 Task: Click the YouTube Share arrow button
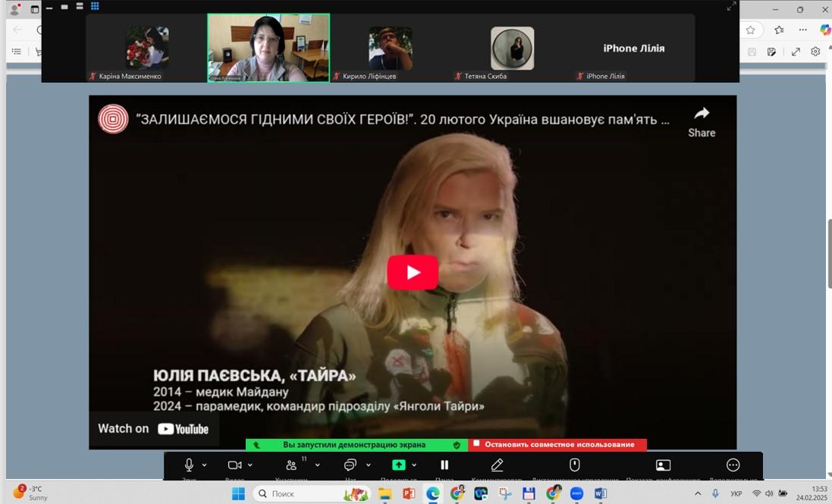[x=702, y=121]
